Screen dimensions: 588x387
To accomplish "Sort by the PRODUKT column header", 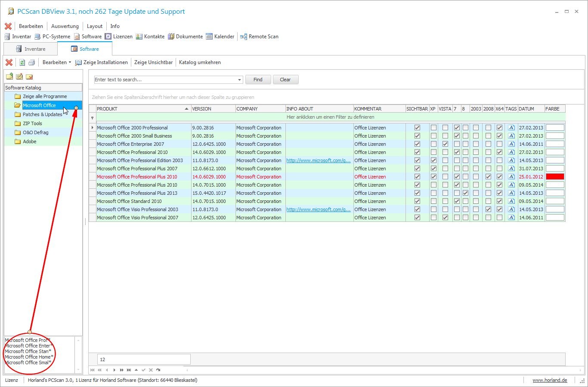I will click(143, 109).
